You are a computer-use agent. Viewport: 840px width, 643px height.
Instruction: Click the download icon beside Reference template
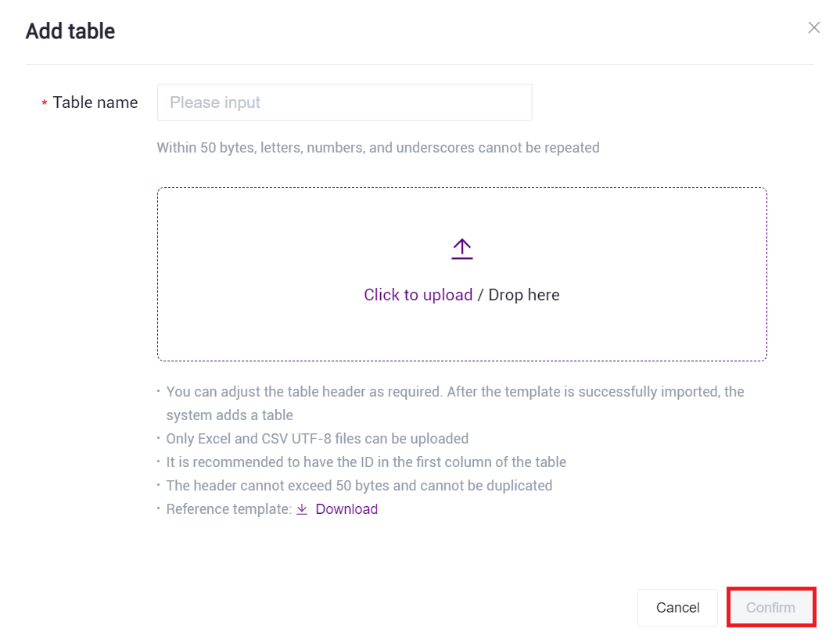point(302,509)
